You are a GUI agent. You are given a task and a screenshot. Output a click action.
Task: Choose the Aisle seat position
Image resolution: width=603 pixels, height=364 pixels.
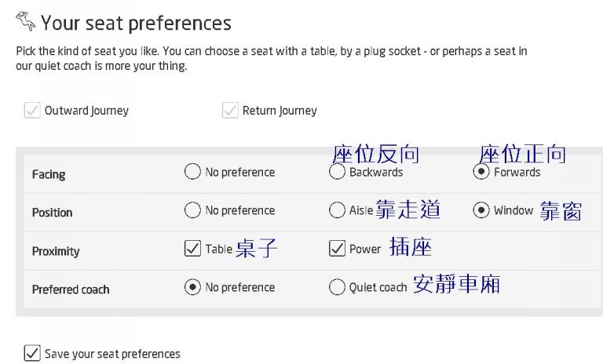[337, 210]
